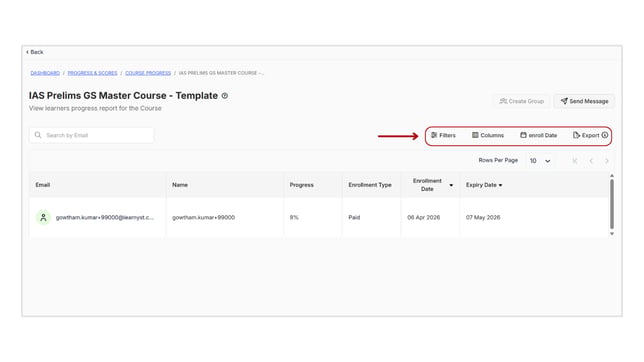Viewport: 644px width, 362px height.
Task: Go to first page of results
Action: [575, 161]
